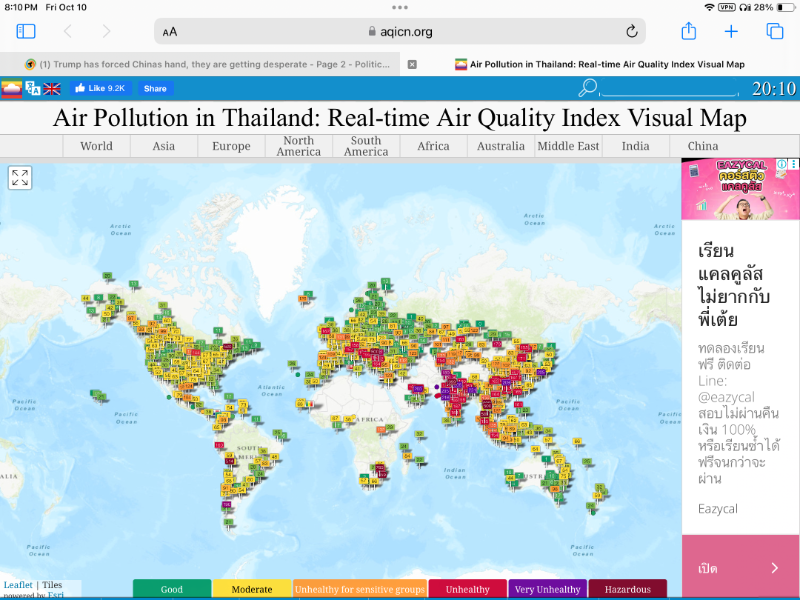Click the arrow on the ad's เปิด bar
The height and width of the screenshot is (600, 800).
(775, 568)
